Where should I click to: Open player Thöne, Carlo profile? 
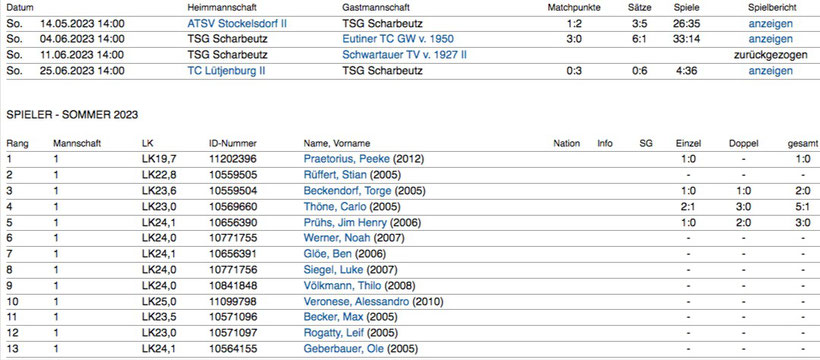335,207
